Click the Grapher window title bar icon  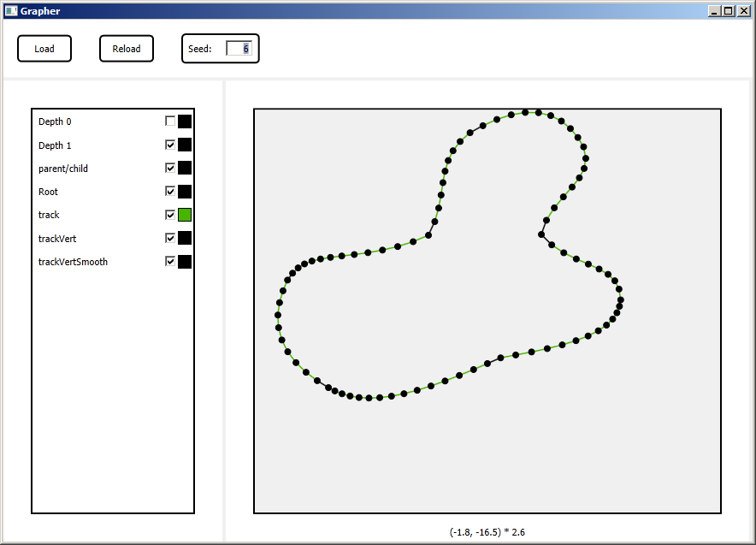pyautogui.click(x=11, y=11)
